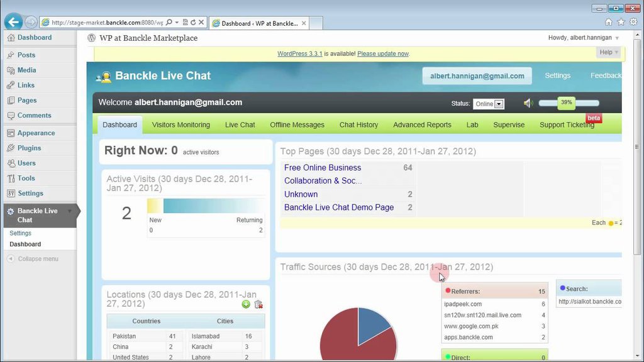Click the www.google.com.pk referrer entry
Viewport: 644px width, 362px height.
[471, 326]
